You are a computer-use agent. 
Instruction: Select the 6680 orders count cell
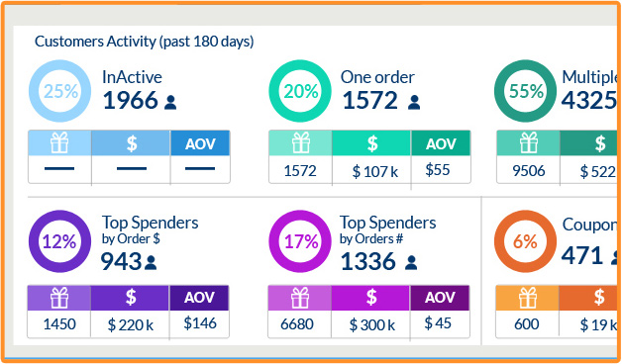click(297, 324)
